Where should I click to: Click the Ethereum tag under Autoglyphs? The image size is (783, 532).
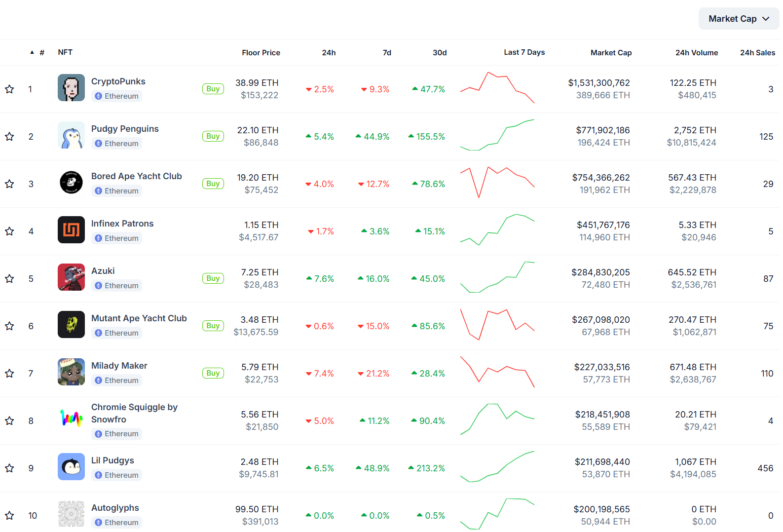[116, 523]
